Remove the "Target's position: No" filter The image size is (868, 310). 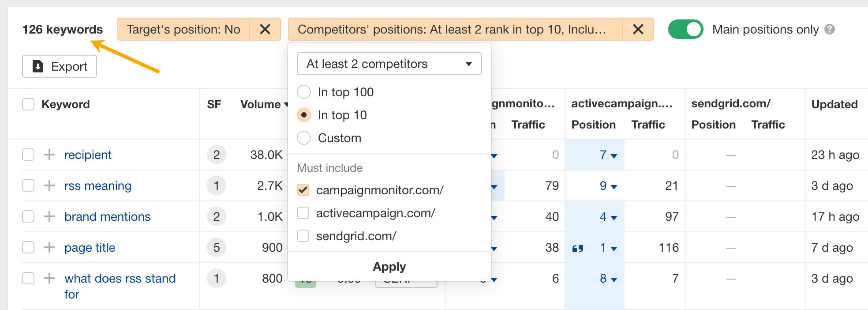(265, 29)
